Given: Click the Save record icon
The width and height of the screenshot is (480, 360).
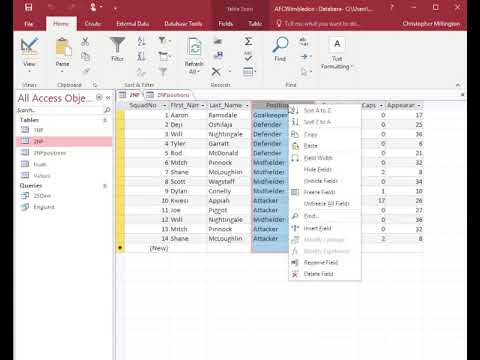Looking at the screenshot, I should tap(218, 56).
